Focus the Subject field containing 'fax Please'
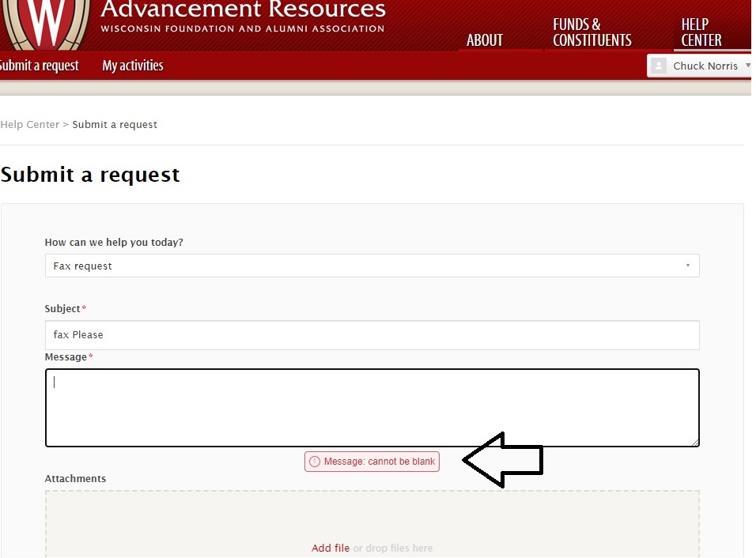Image resolution: width=756 pixels, height=558 pixels. click(x=372, y=335)
